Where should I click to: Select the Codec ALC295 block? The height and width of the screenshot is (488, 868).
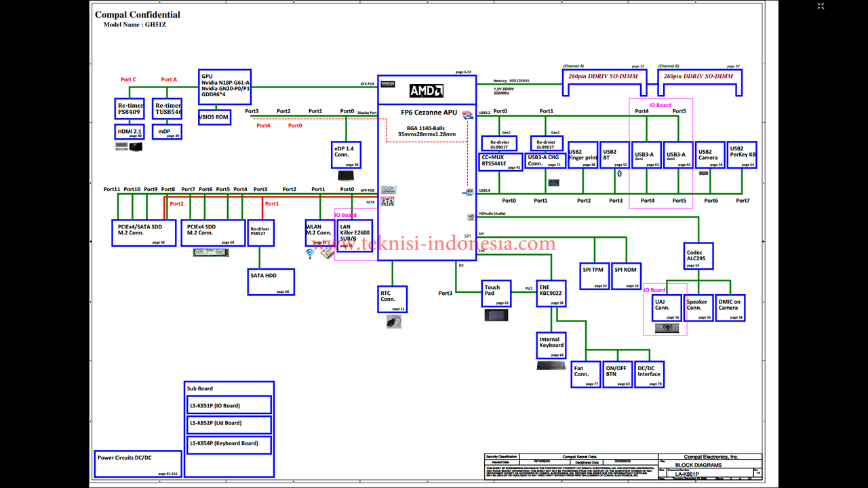pyautogui.click(x=698, y=255)
